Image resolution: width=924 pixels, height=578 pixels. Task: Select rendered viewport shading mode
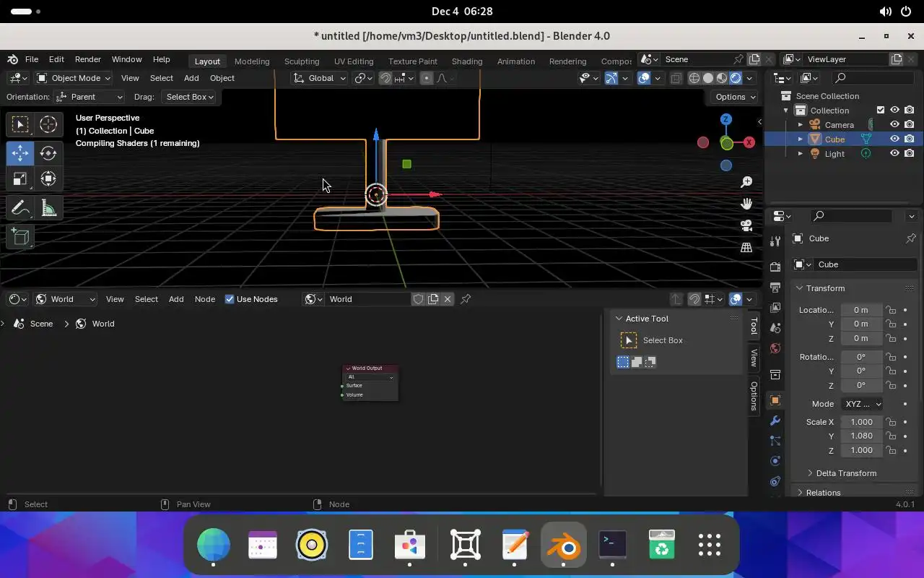[736, 78]
